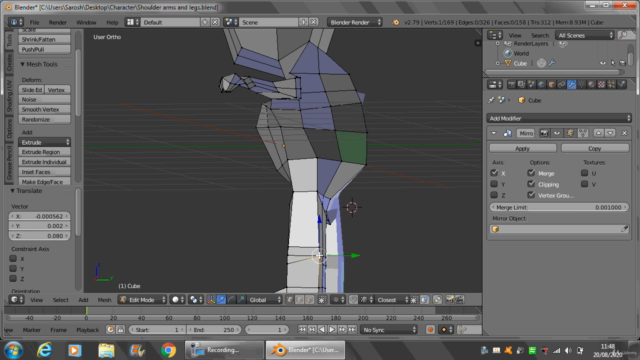Open the Scene properties tab icon
This screenshot has width=640, height=360.
point(531,85)
